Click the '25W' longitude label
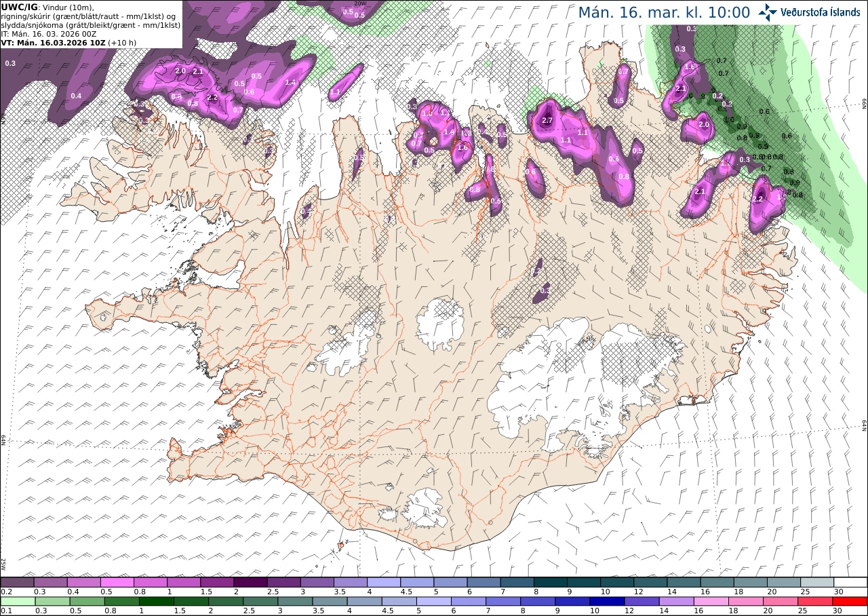Viewport: 868px width, 616px height. [x=3, y=564]
